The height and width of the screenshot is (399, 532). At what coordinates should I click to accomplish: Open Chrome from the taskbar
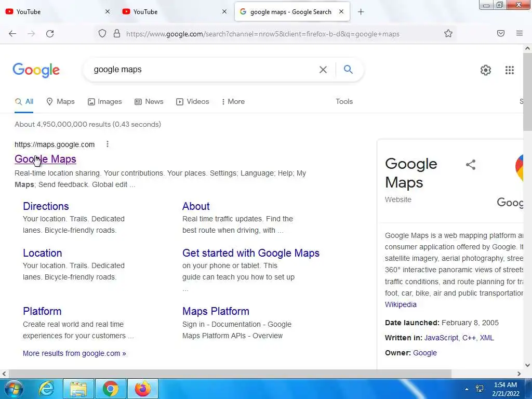click(110, 389)
